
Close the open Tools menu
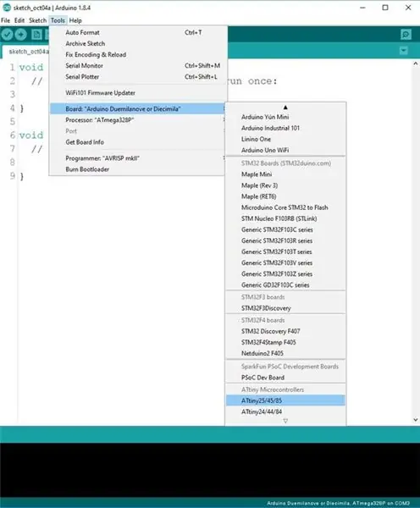point(58,20)
